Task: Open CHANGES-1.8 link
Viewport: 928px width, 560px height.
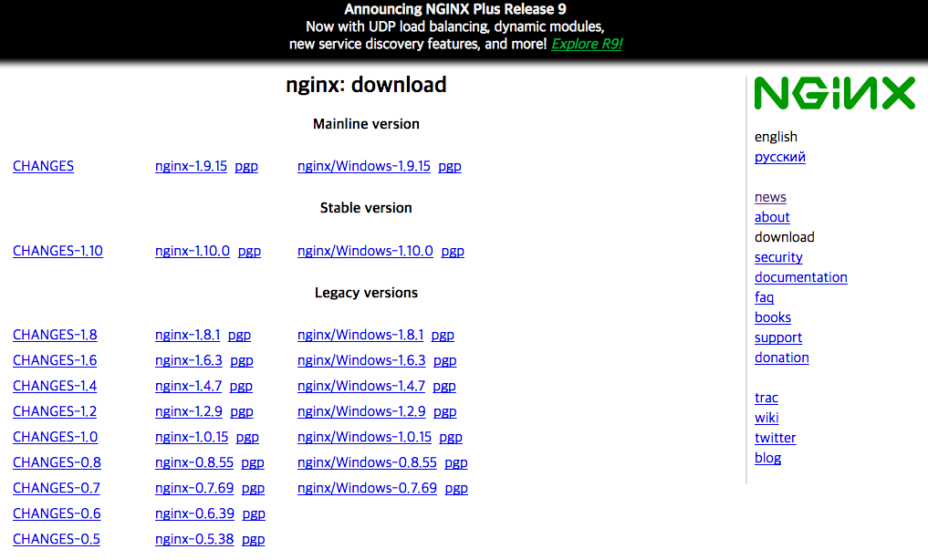Action: [55, 335]
